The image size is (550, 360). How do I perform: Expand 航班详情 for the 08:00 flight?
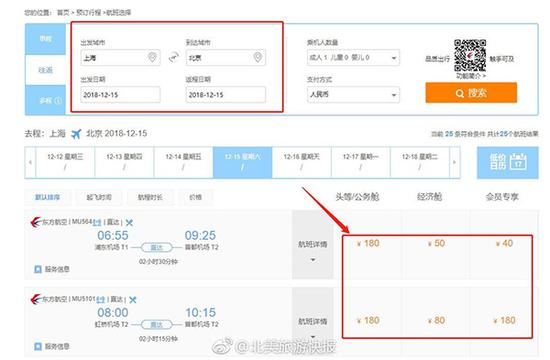pyautogui.click(x=313, y=323)
